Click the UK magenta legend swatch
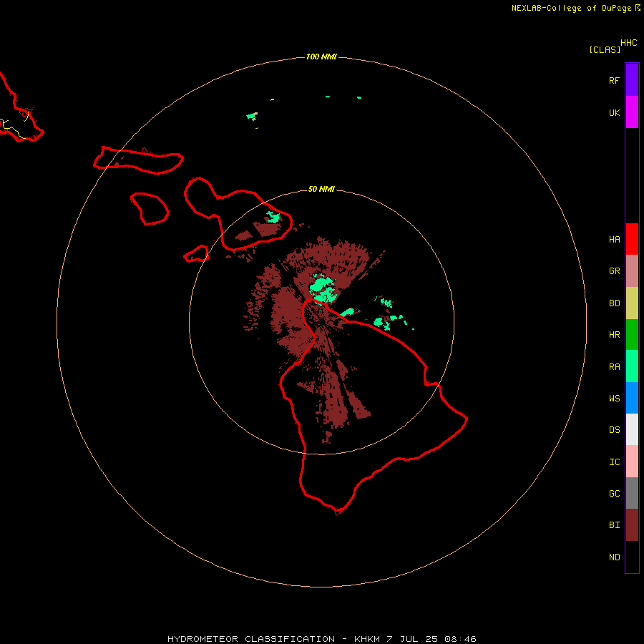Viewport: 644px width, 644px height. coord(632,112)
